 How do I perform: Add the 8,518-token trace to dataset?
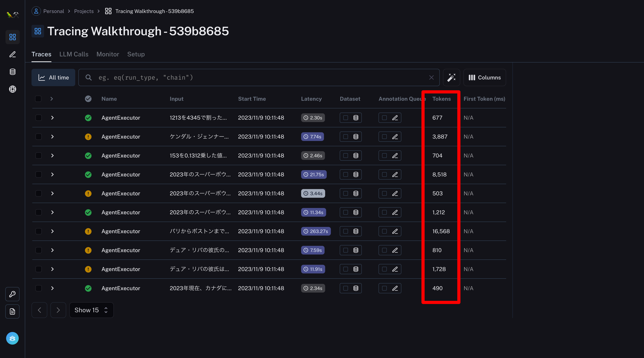(x=351, y=174)
